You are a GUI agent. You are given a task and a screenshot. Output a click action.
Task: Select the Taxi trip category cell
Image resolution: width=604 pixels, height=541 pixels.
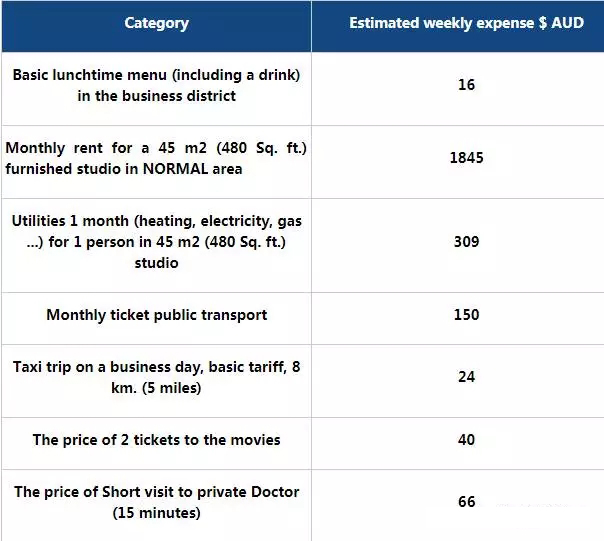156,377
